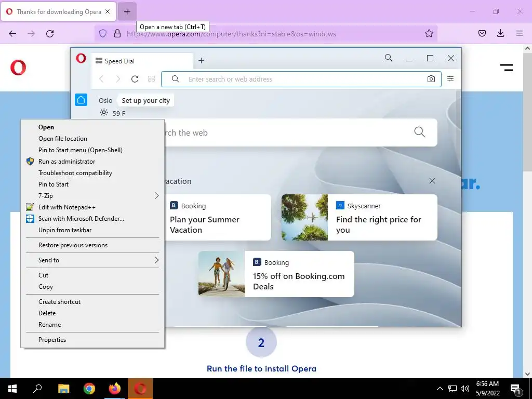
Task: Choose Delete in context menu
Action: pyautogui.click(x=92, y=313)
